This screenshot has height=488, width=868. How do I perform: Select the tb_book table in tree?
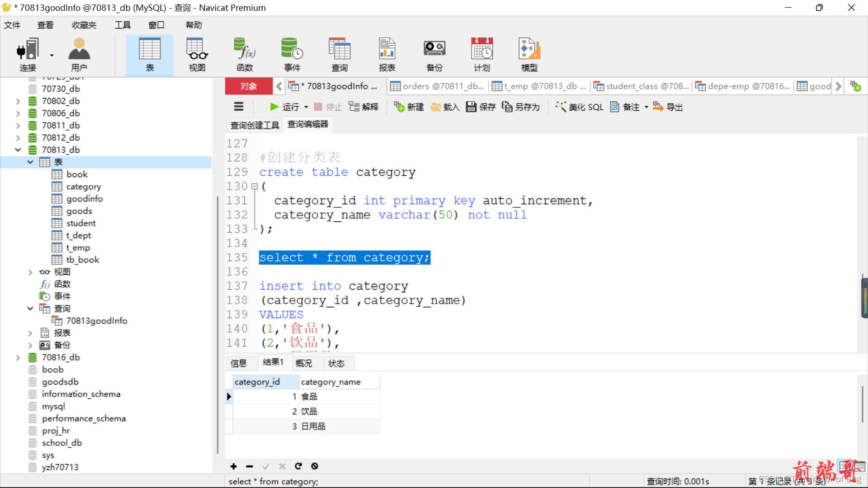(83, 260)
